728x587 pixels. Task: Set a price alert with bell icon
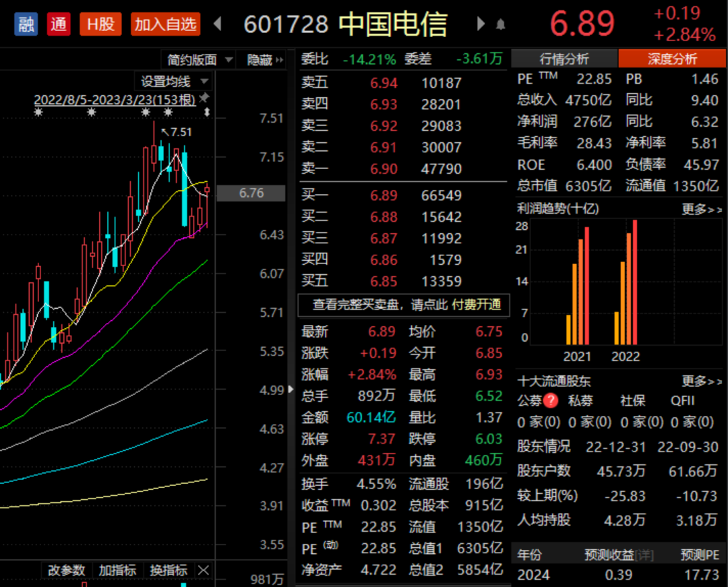[x=500, y=24]
